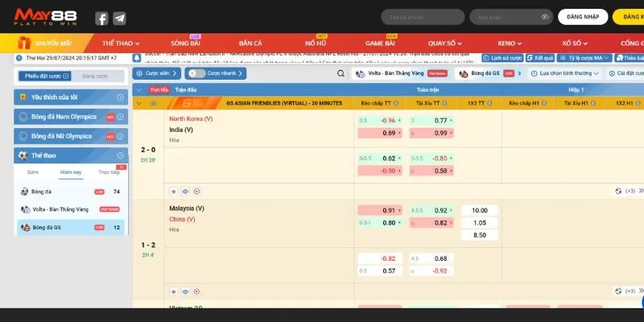Click star icon under North Korea match
The height and width of the screenshot is (322, 644).
pyautogui.click(x=173, y=191)
